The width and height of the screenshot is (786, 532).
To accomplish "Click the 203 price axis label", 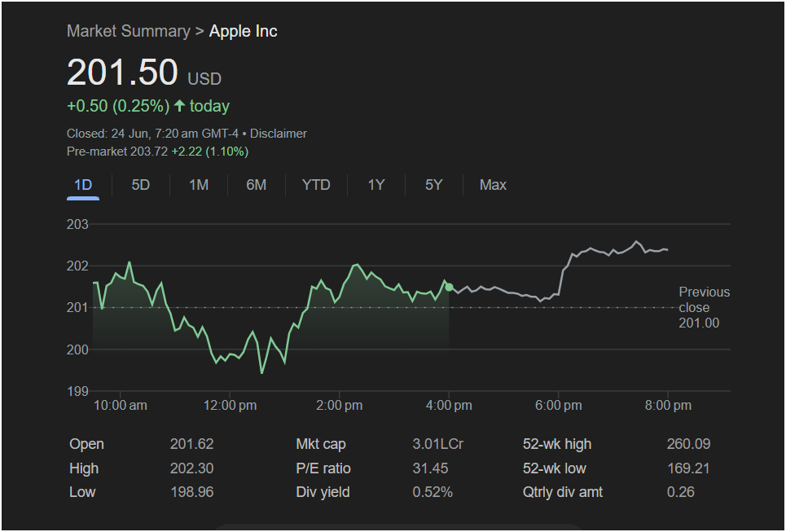I will point(77,224).
